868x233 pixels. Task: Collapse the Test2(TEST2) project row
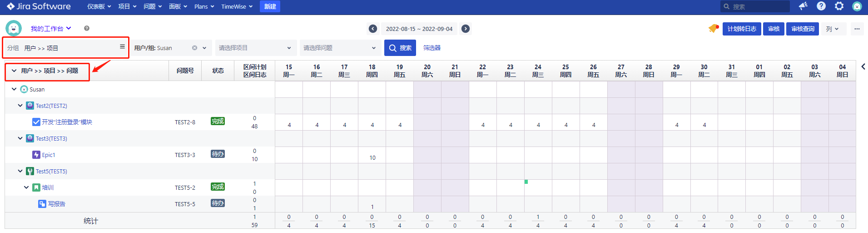(x=20, y=106)
